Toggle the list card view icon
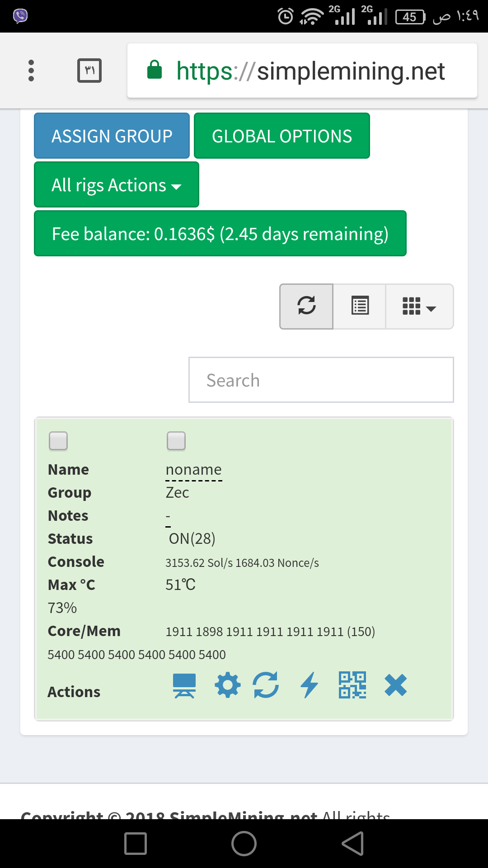Viewport: 488px width, 868px height. [360, 307]
